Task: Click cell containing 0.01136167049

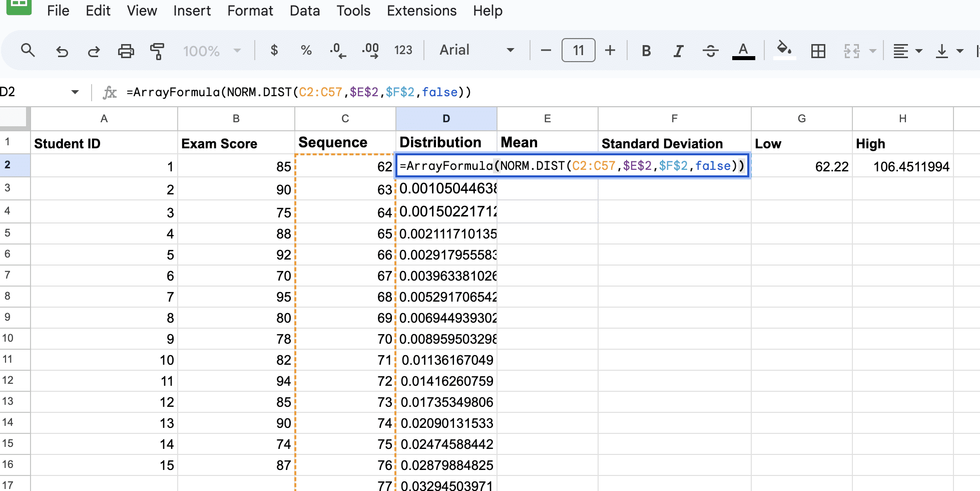Action: click(x=446, y=360)
